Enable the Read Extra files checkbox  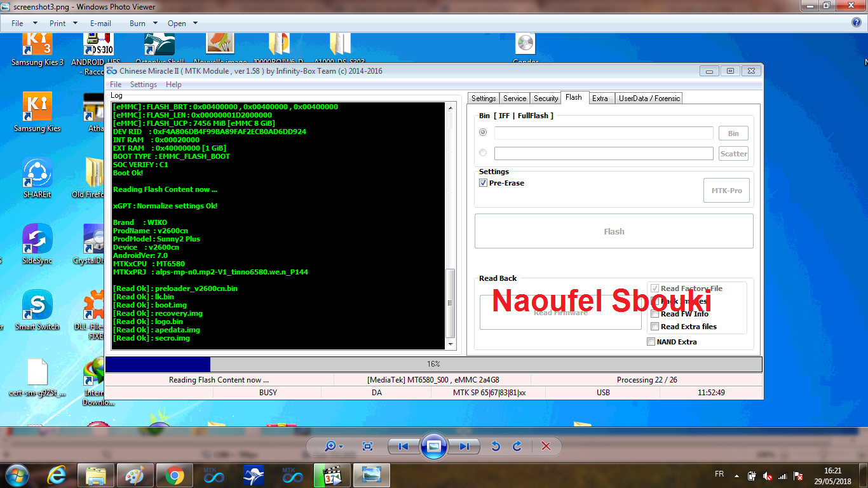tap(655, 327)
